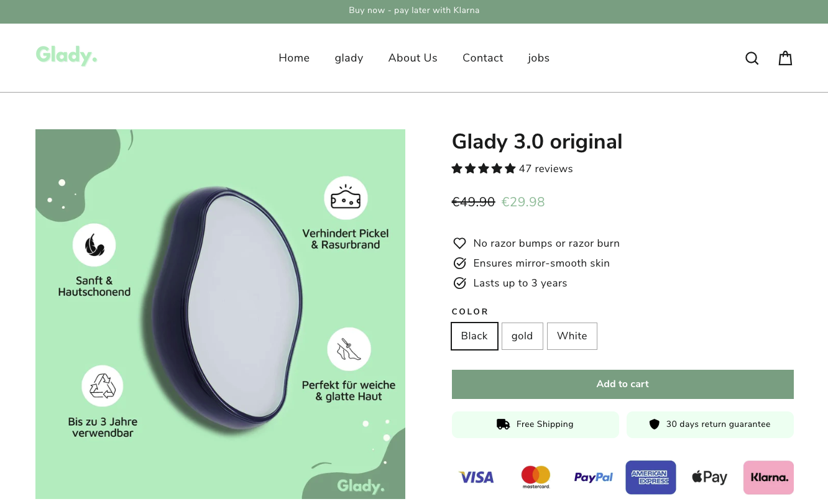The width and height of the screenshot is (828, 504).
Task: Click the Klarna payment icon
Action: coord(768,477)
